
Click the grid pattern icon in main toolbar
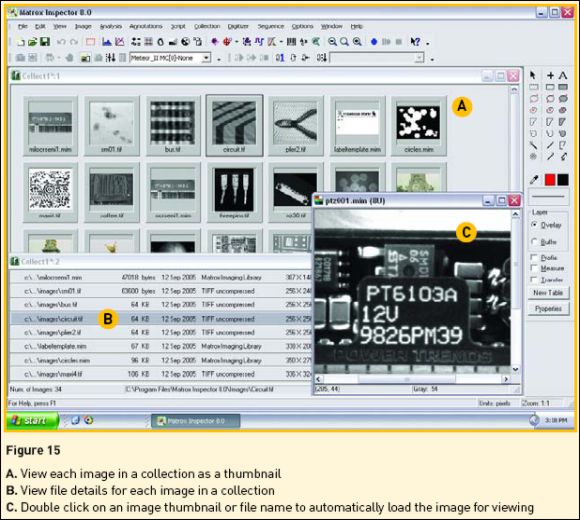(148, 42)
